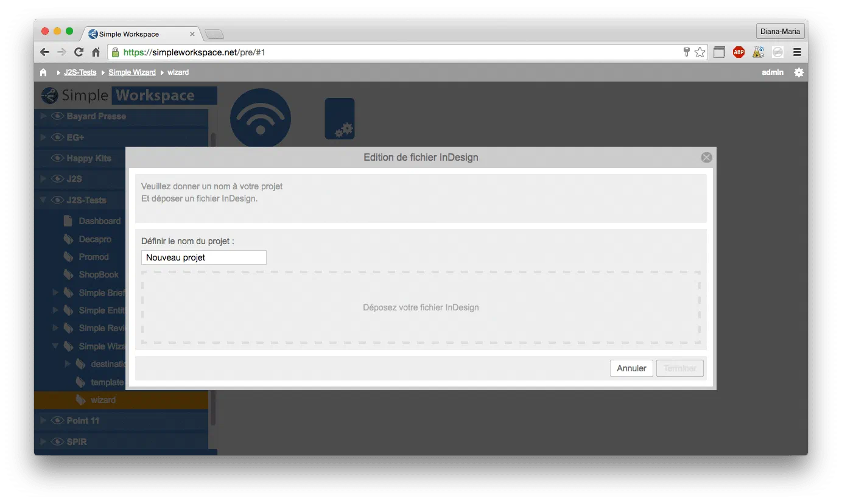This screenshot has height=504, width=842.
Task: Click the Déposez votre fichier InDesign drop zone
Action: [421, 307]
